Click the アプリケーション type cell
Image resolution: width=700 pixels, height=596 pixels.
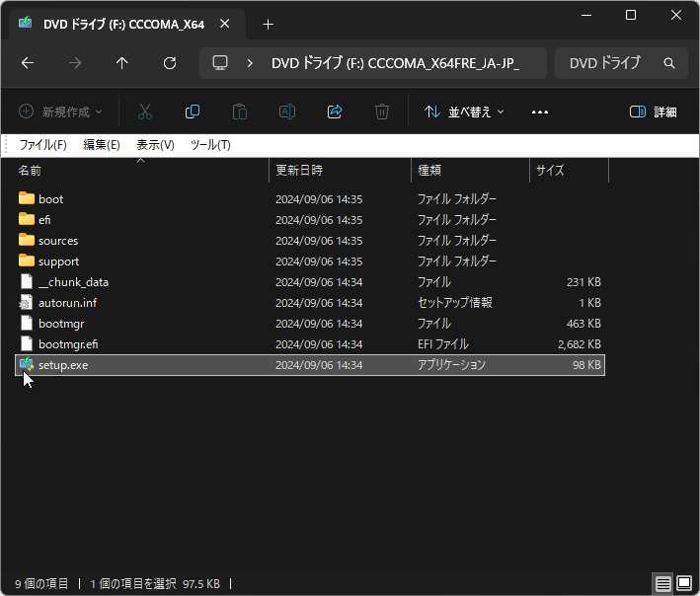point(451,365)
